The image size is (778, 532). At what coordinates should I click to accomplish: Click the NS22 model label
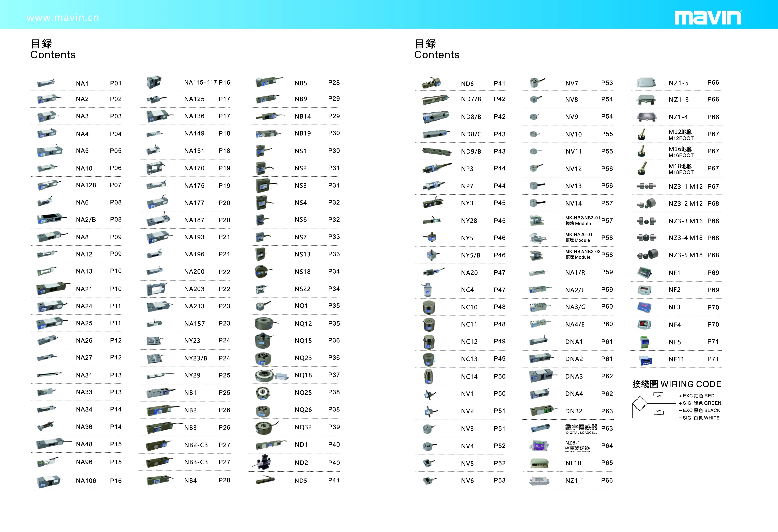[x=302, y=289]
